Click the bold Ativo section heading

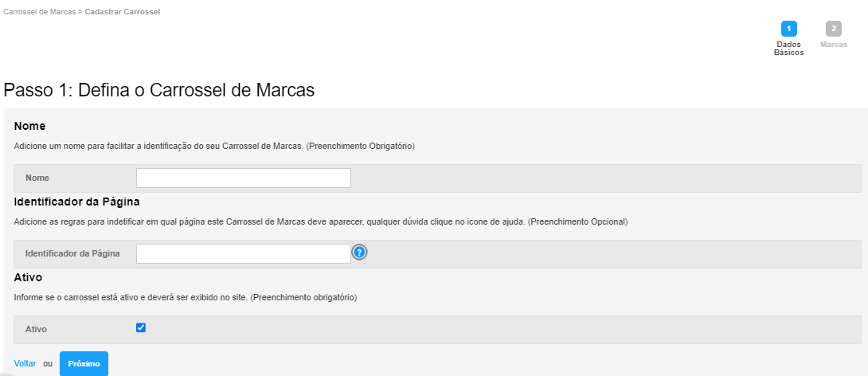28,277
